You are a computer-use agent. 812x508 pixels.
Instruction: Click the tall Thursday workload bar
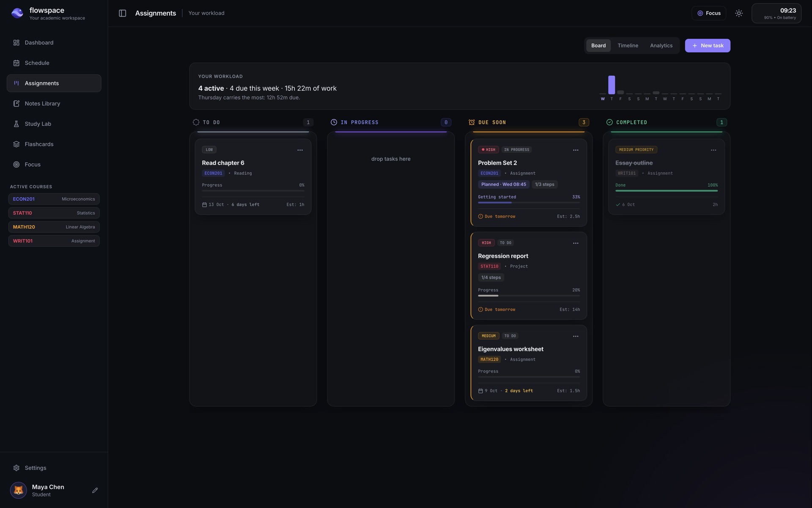pyautogui.click(x=612, y=85)
